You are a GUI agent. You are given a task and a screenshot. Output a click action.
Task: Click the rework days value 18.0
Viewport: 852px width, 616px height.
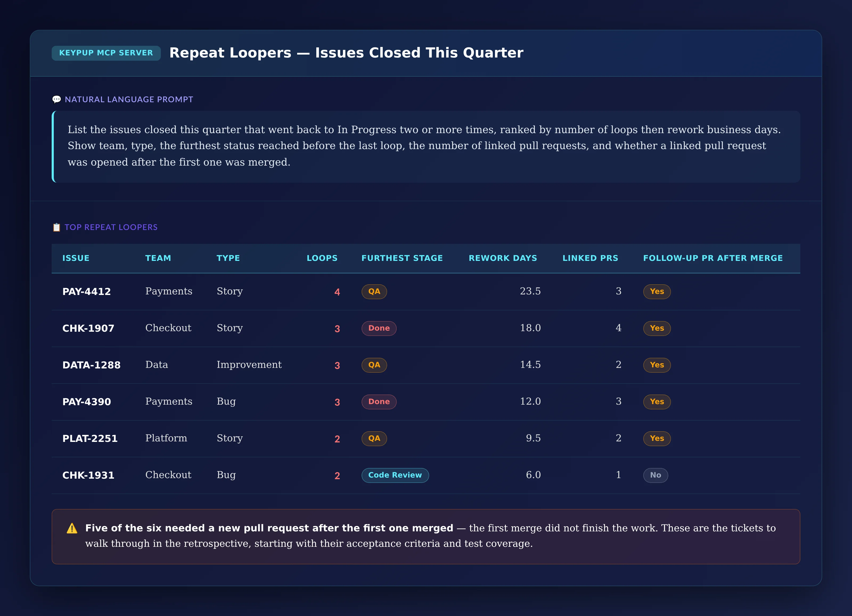pos(530,328)
